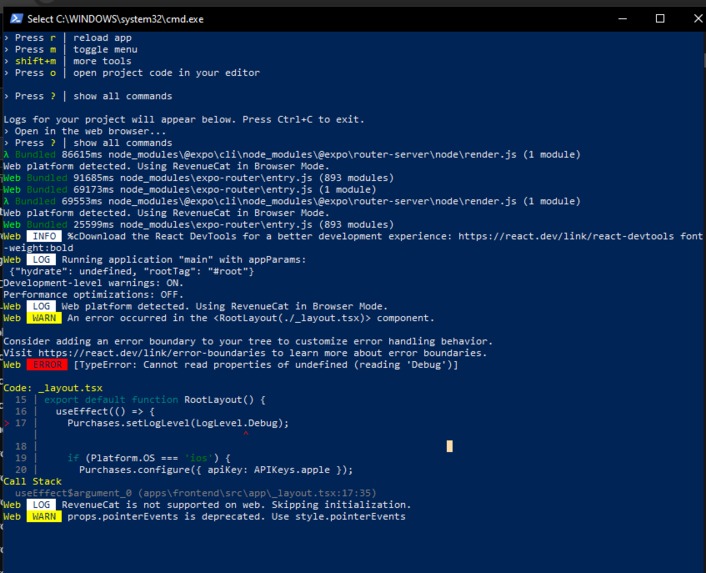Click the 'shift+m | more tools' line

[x=68, y=61]
